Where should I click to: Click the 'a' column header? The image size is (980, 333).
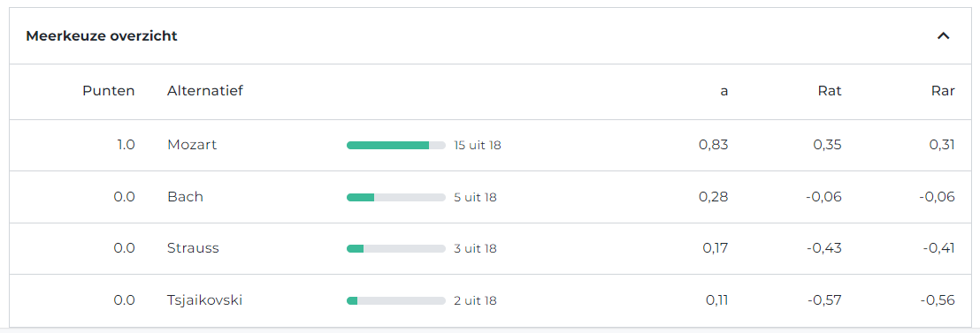pyautogui.click(x=724, y=91)
